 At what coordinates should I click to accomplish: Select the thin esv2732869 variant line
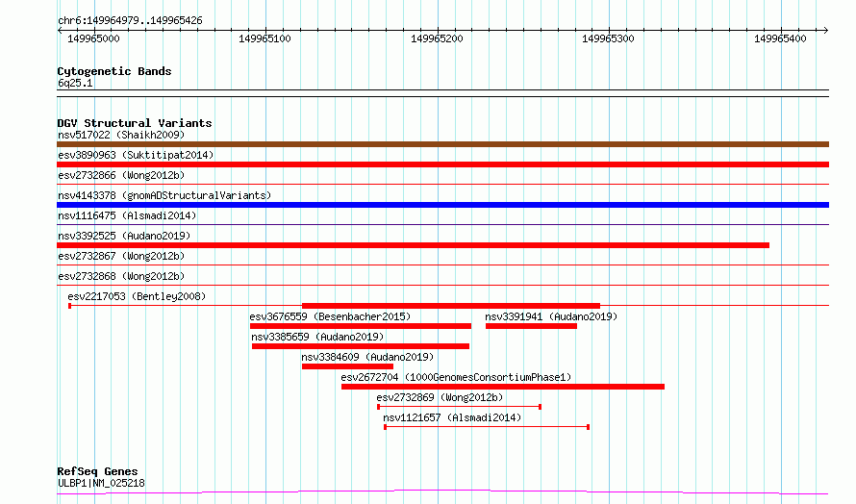459,407
